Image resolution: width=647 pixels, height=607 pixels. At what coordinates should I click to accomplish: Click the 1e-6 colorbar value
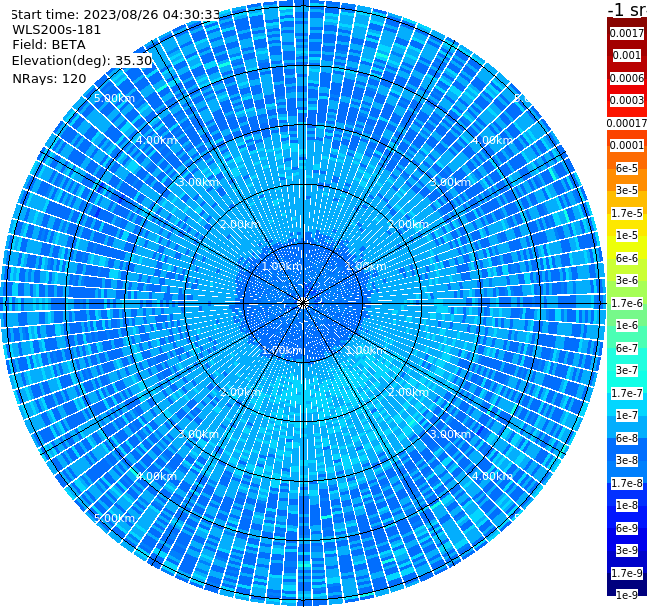(627, 325)
